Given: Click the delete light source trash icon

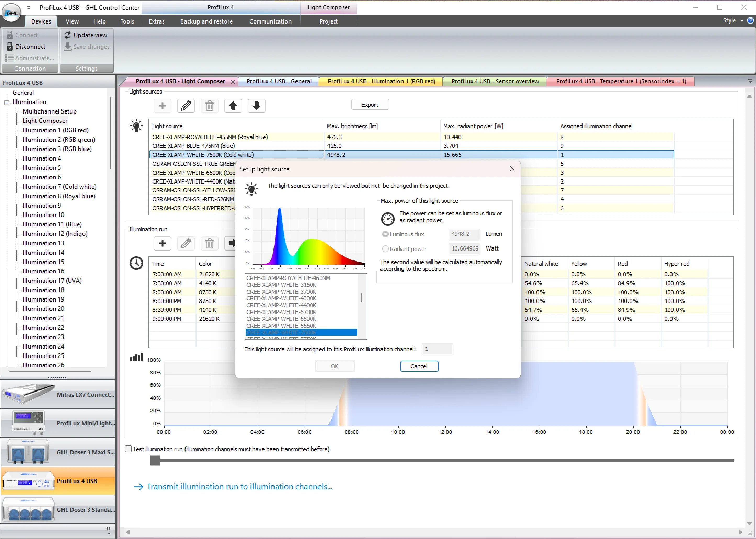Looking at the screenshot, I should (210, 106).
